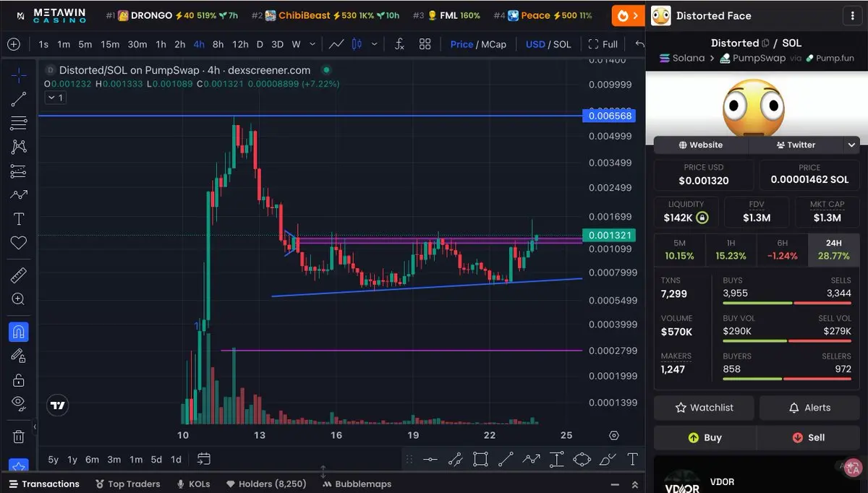Viewport: 868px width, 493px height.
Task: Choose the 12h timeframe
Action: [240, 44]
